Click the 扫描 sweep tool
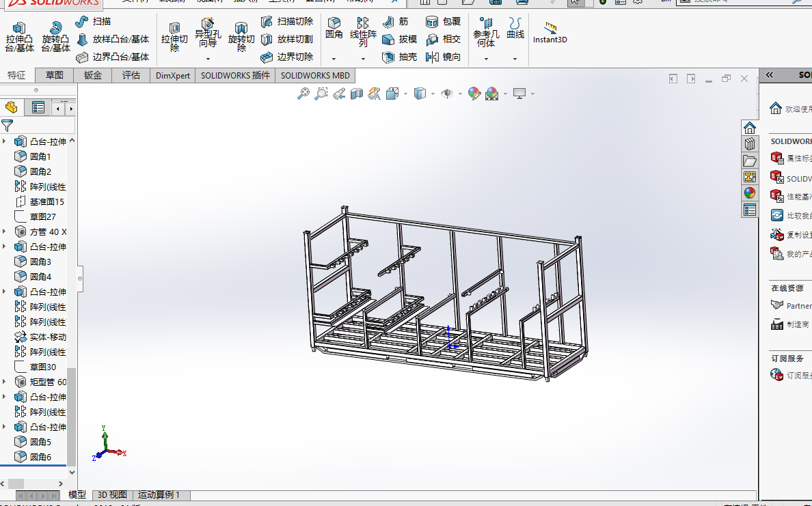 [93, 21]
